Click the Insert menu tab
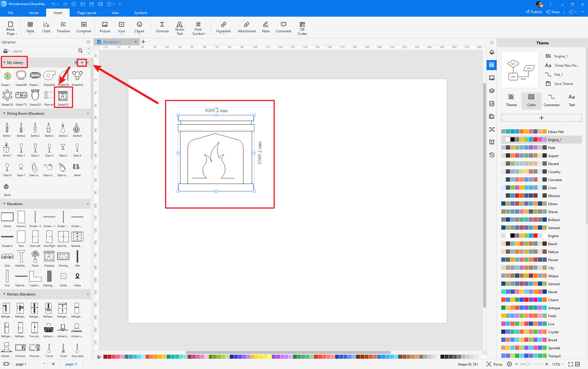 coord(58,13)
